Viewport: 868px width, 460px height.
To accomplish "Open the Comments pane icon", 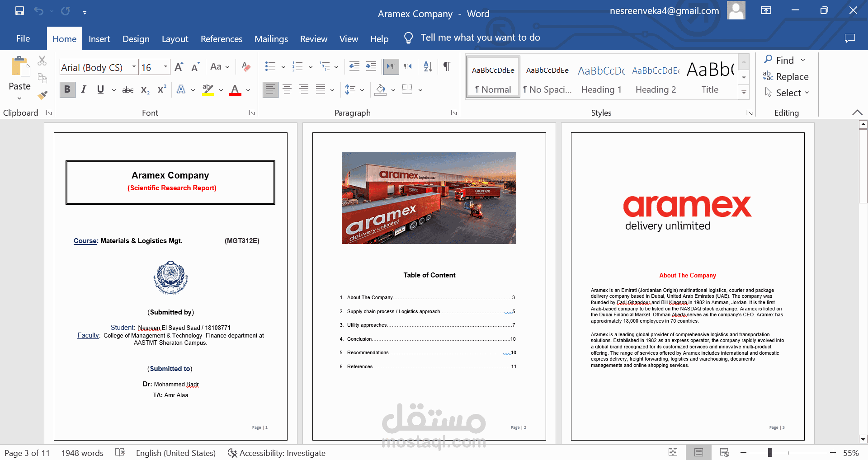I will 850,38.
